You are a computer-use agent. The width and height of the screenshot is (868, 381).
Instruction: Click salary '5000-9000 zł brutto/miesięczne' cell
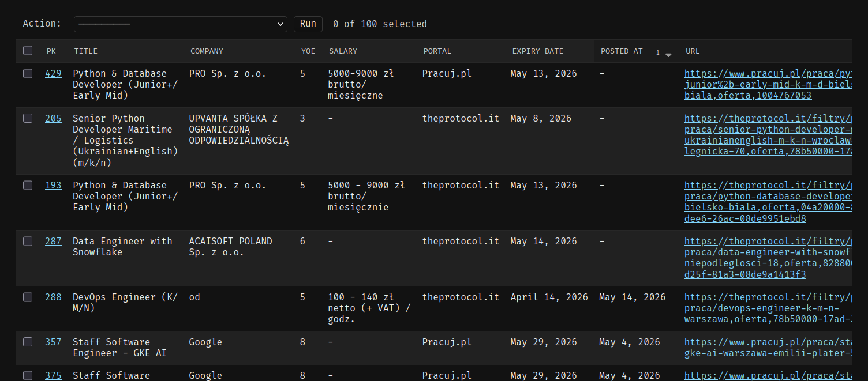[x=361, y=85]
